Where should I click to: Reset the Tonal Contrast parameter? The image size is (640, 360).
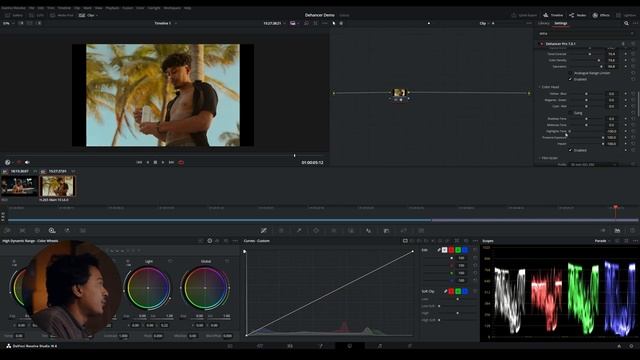point(633,54)
